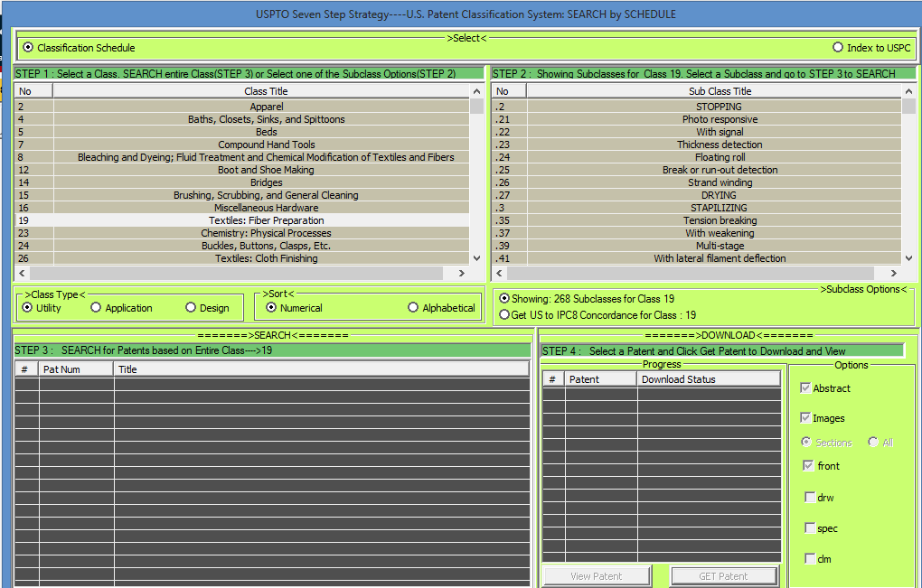The height and width of the screenshot is (588, 922).
Task: Select subclass Strand winding
Action: pyautogui.click(x=697, y=182)
